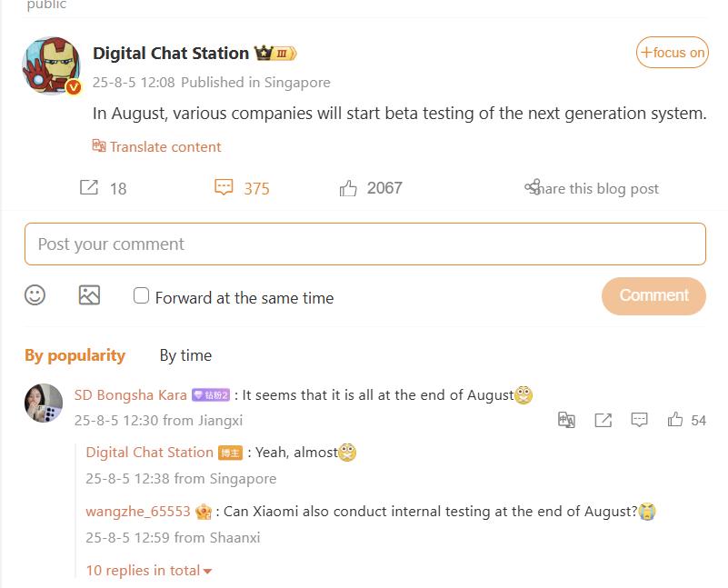Image resolution: width=728 pixels, height=588 pixels.
Task: Translate SD Bongsha Kara's comment icon
Action: point(566,420)
